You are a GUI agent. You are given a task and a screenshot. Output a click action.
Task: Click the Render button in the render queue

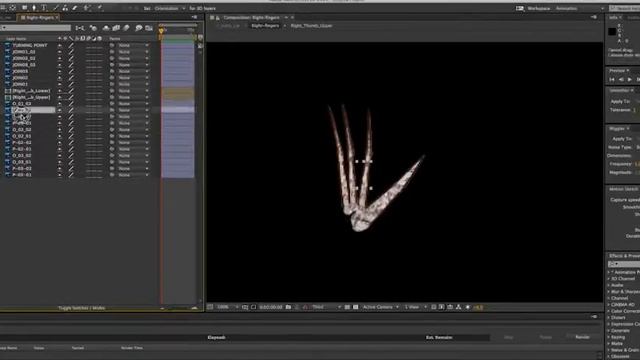tap(582, 337)
